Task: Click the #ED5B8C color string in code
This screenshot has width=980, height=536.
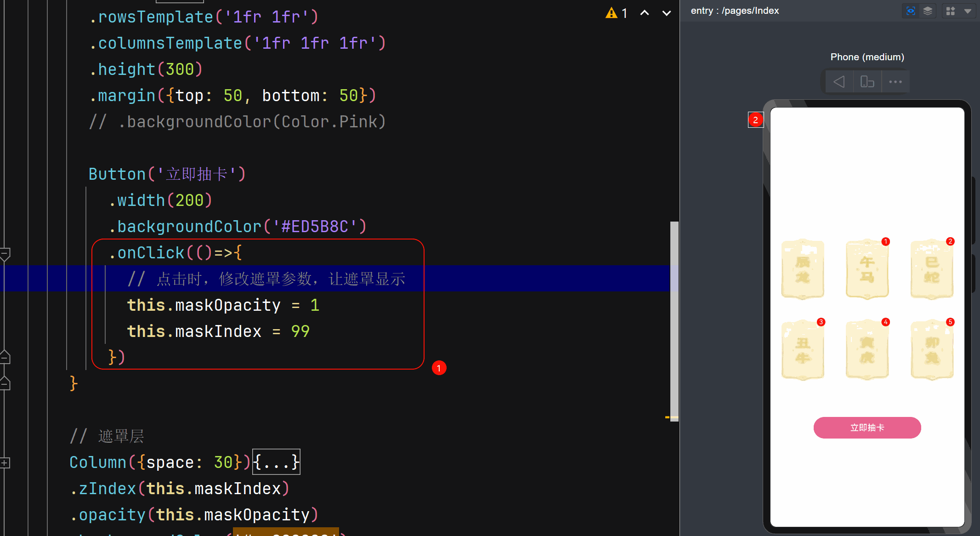Action: point(314,227)
